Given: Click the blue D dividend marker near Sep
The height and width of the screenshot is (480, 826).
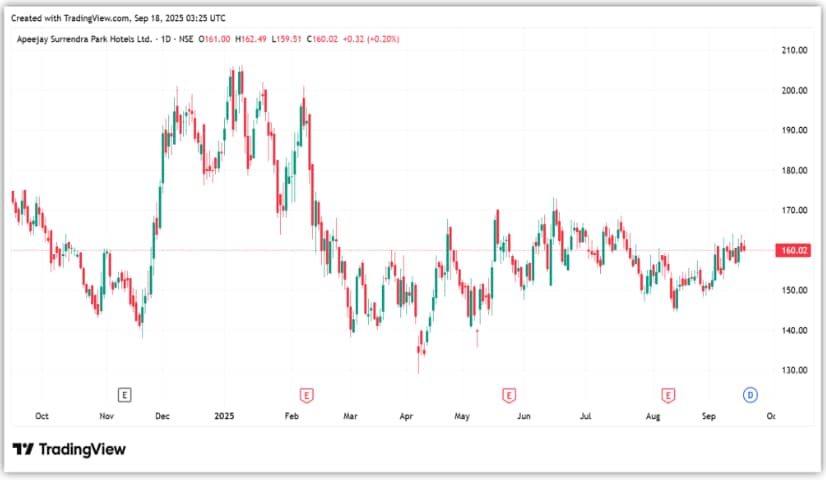Looking at the screenshot, I should (749, 394).
